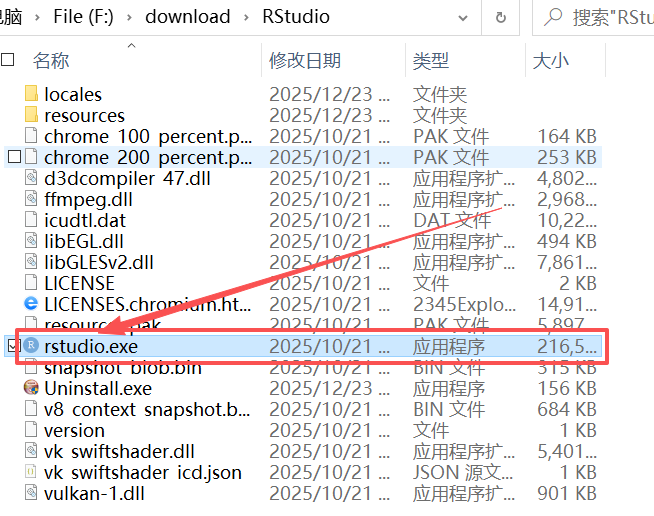
Task: Select the version file name
Action: click(74, 430)
